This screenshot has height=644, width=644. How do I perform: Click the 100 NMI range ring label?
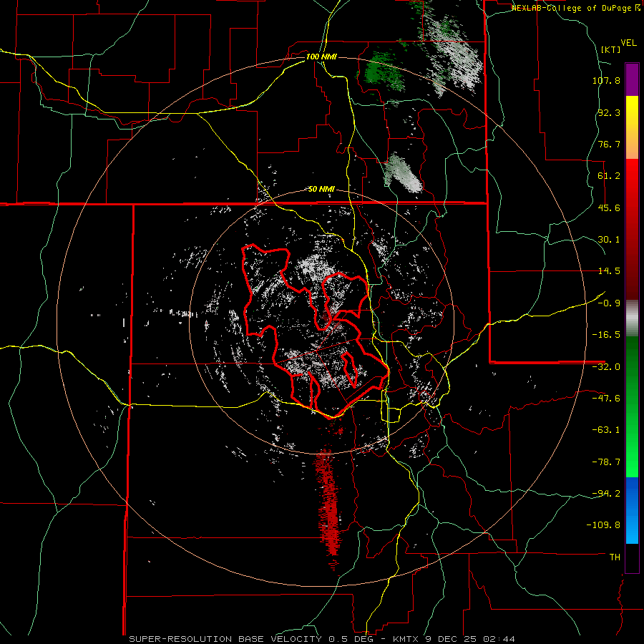[x=321, y=57]
